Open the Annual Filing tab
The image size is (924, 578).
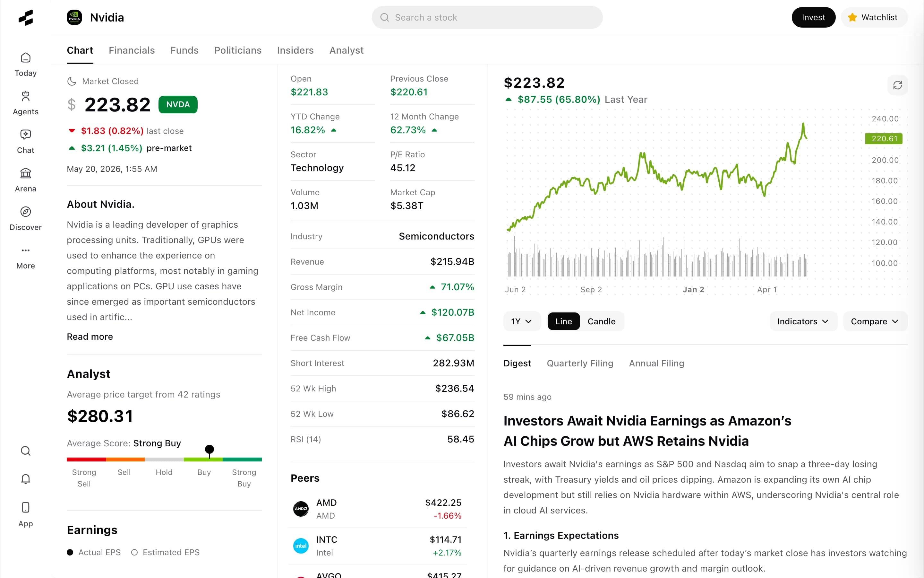pyautogui.click(x=656, y=363)
